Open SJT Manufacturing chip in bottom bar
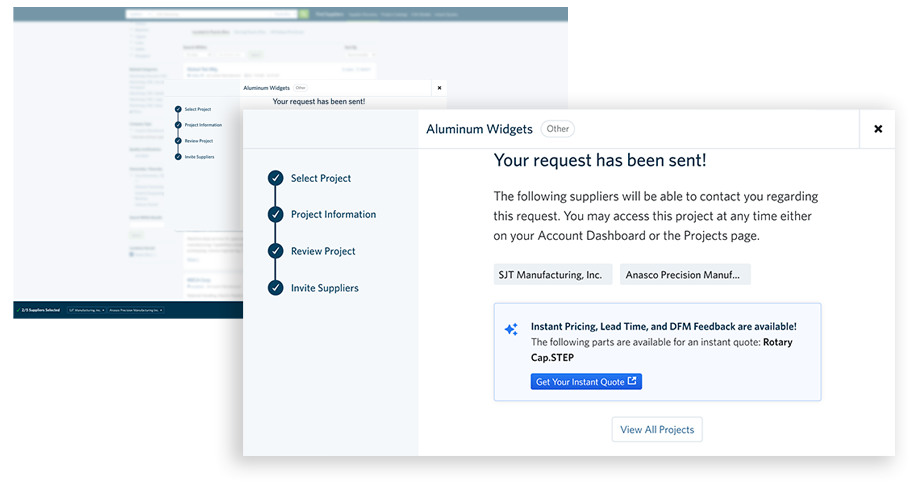Viewport: 915px width, 504px height. [85, 310]
